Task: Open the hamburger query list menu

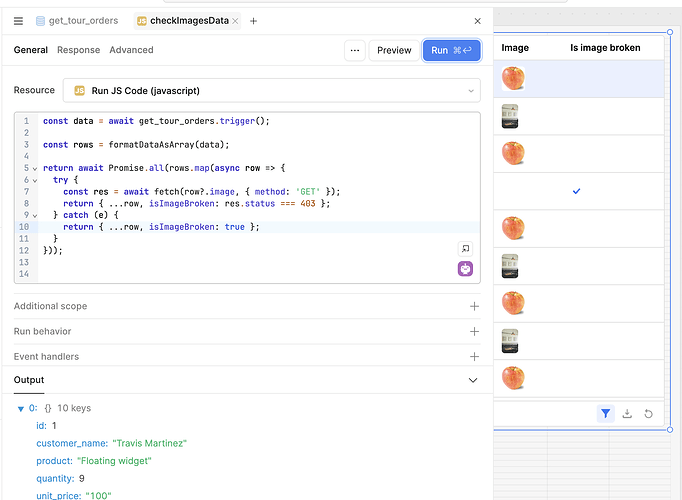Action: click(x=18, y=21)
